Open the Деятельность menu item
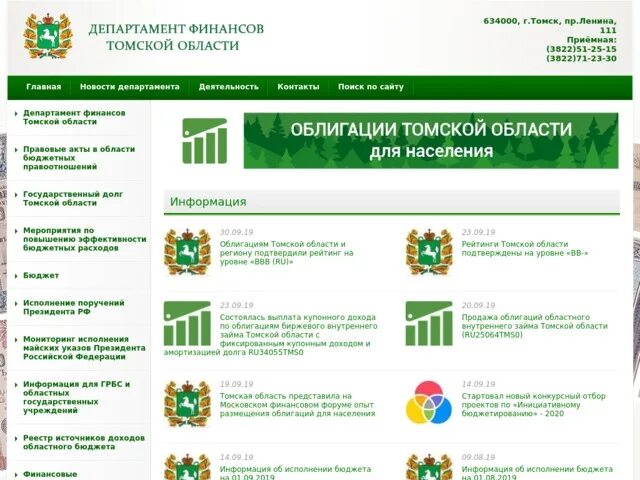Image resolution: width=640 pixels, height=480 pixels. click(229, 87)
